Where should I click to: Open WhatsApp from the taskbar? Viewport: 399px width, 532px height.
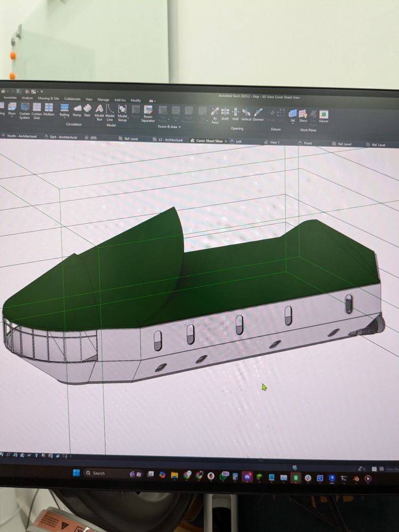point(224,476)
